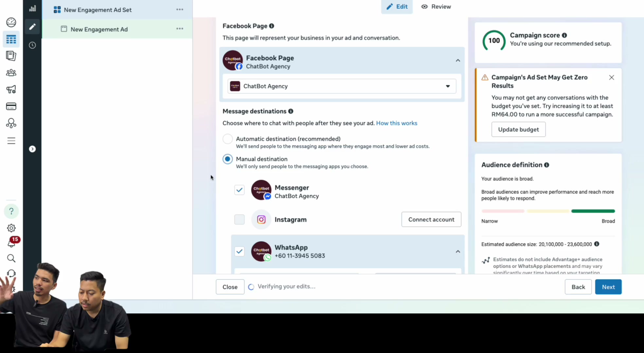Dismiss the Zero Results warning card

coord(612,77)
